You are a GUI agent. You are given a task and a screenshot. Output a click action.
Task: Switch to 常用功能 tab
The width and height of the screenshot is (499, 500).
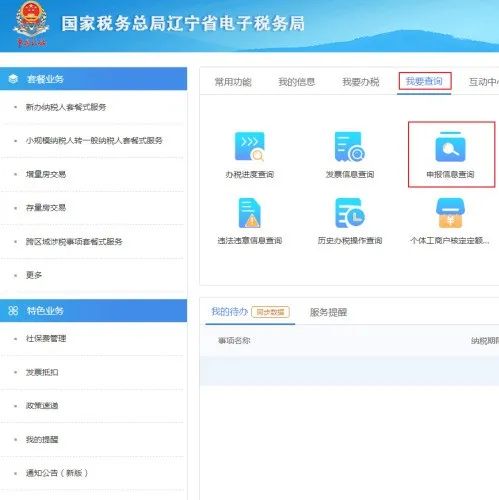click(x=233, y=82)
